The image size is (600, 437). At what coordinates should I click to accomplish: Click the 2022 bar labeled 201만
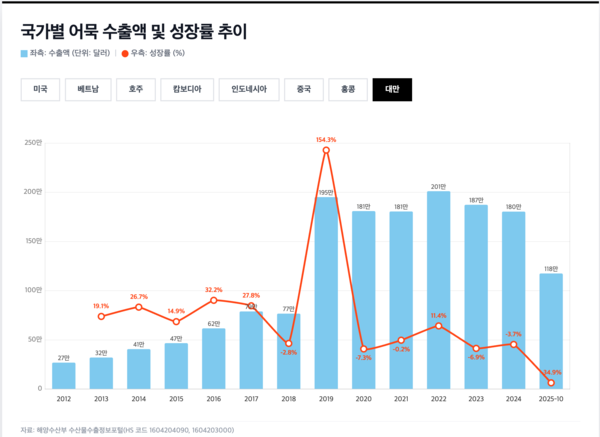[438, 290]
